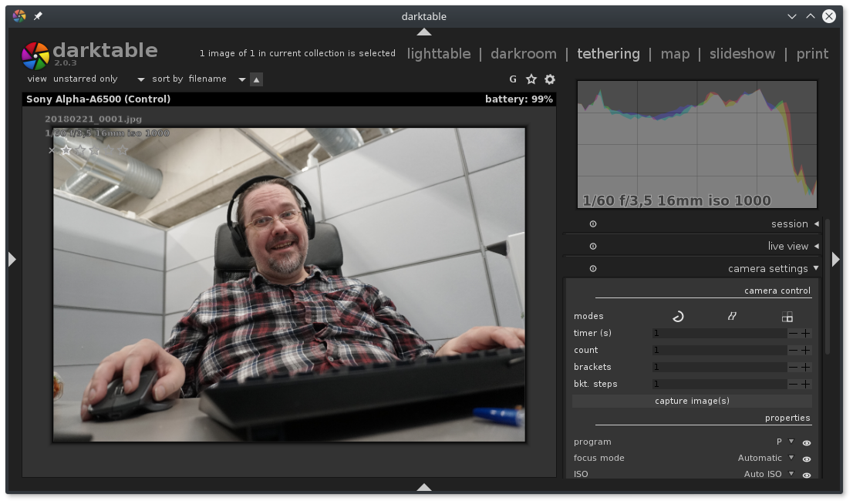The width and height of the screenshot is (853, 504).
Task: Decrease the timer (s) value with minus
Action: [x=793, y=333]
